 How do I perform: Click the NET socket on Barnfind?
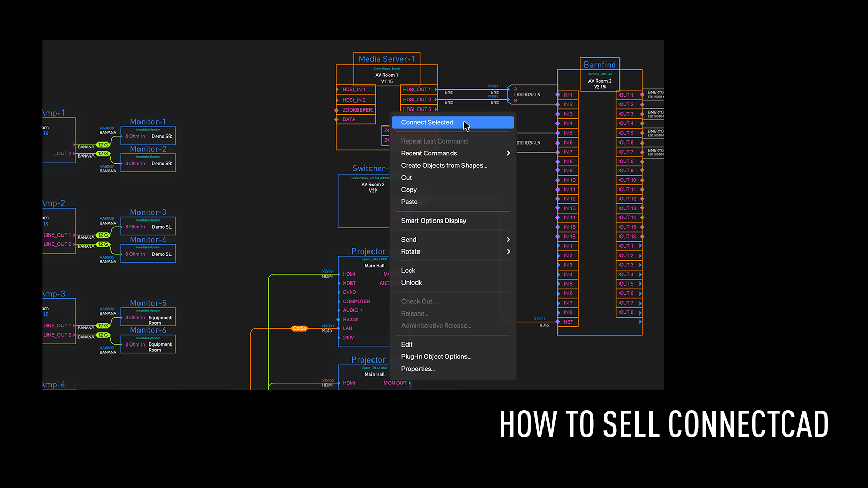coord(568,322)
